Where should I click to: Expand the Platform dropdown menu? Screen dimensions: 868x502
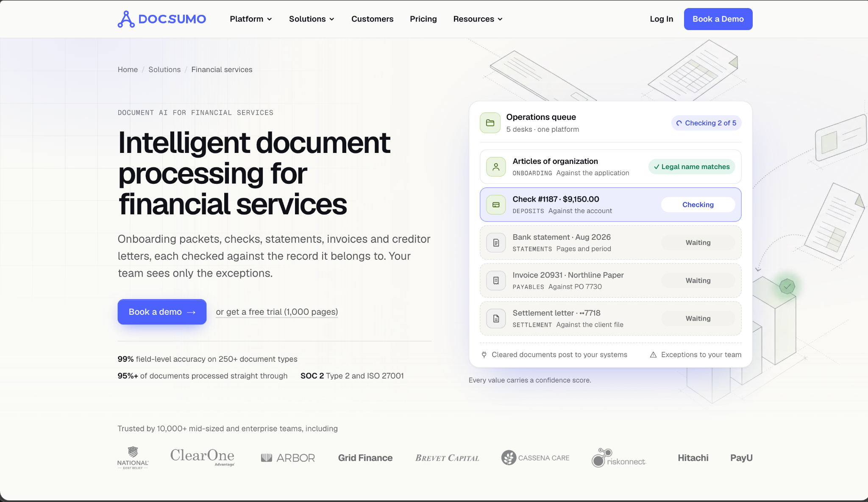click(251, 19)
